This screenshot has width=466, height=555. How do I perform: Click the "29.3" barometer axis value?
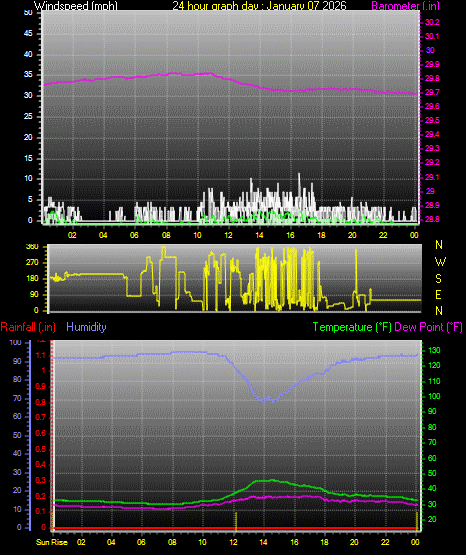tap(432, 148)
